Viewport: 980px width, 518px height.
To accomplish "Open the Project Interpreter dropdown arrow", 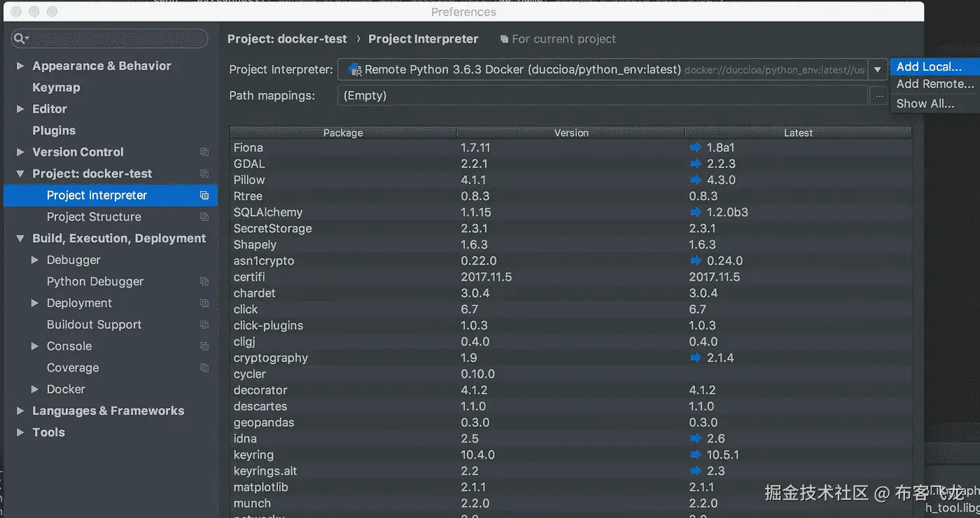I will [877, 69].
